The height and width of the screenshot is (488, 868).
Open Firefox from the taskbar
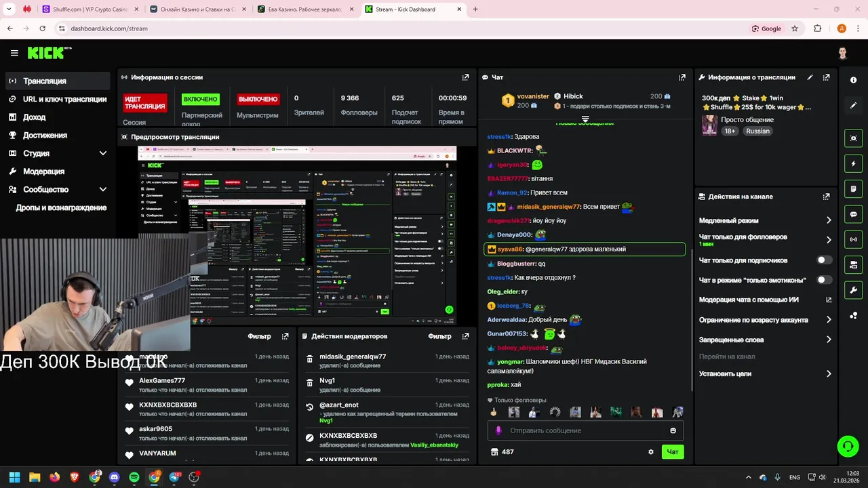[54, 477]
